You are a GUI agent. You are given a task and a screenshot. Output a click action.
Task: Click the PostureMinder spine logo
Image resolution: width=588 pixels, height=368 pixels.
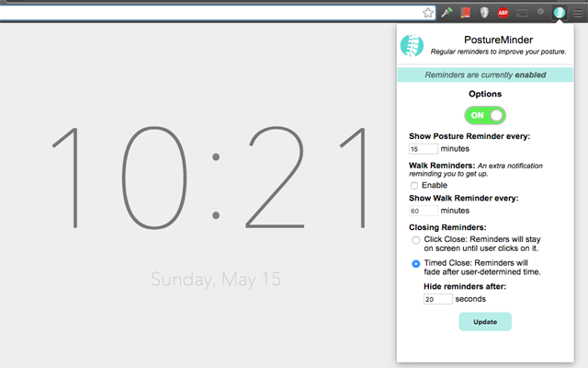412,45
